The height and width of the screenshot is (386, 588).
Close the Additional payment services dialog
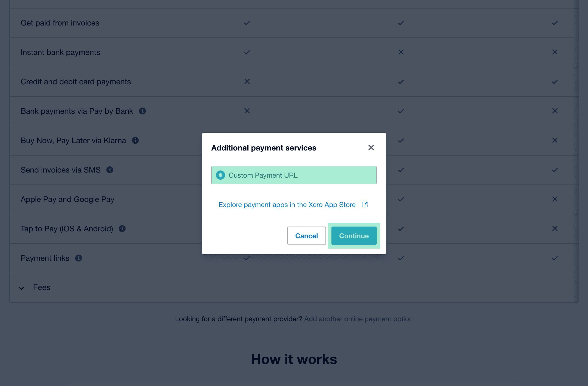[x=371, y=148]
